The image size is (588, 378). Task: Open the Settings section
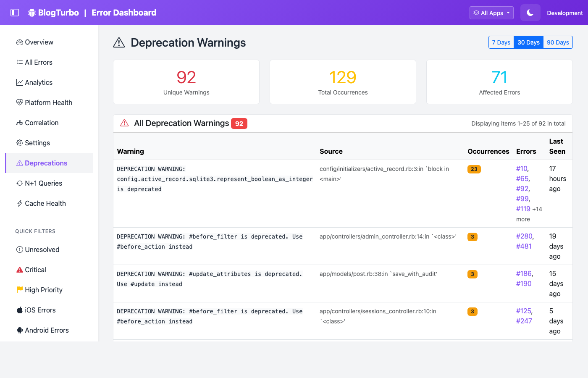[x=37, y=143]
